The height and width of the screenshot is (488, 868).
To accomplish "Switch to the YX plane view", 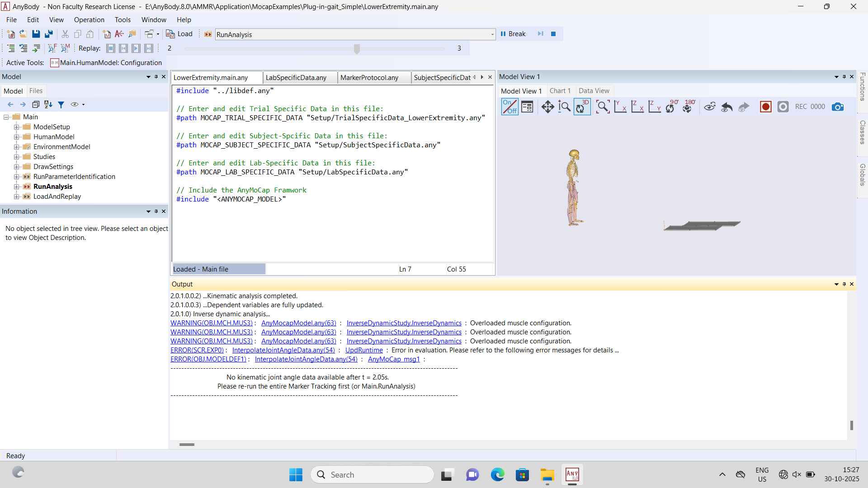I will 620,107.
